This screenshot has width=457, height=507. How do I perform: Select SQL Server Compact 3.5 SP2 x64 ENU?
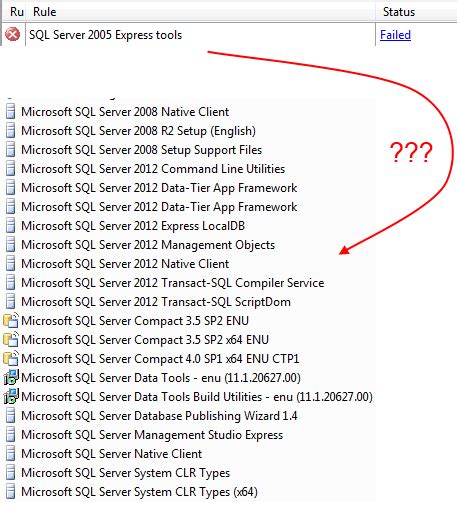click(x=145, y=339)
